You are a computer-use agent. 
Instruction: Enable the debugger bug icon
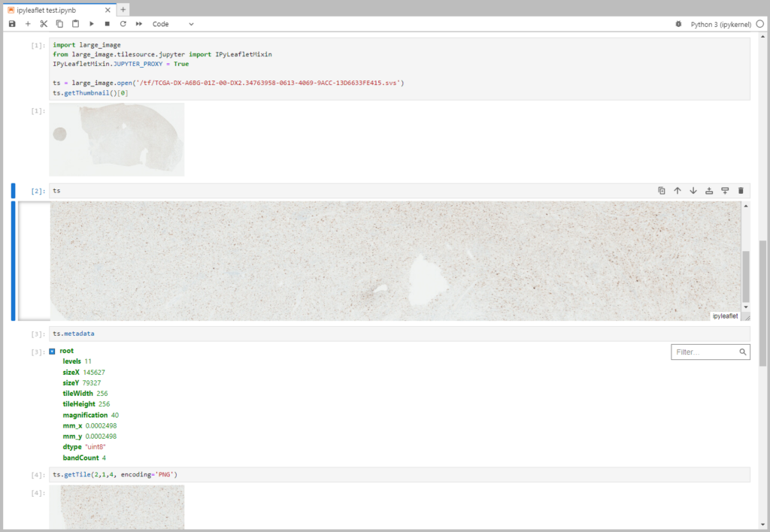point(678,24)
